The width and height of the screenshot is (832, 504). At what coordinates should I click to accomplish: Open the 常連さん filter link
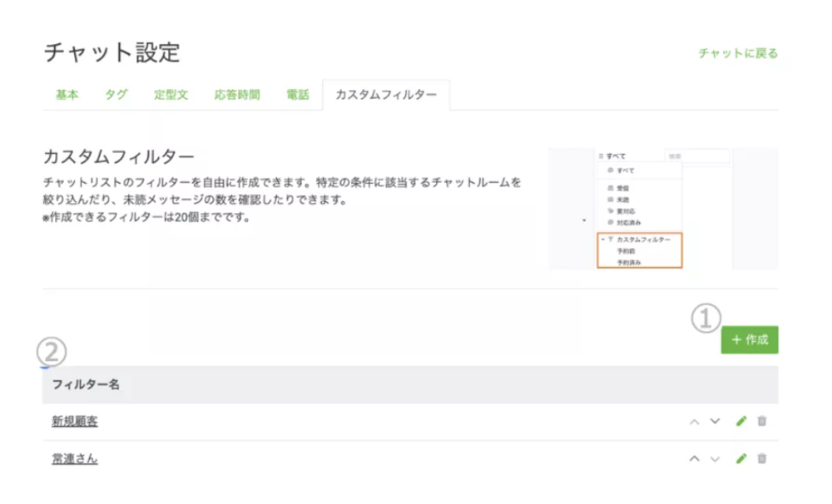tap(74, 458)
